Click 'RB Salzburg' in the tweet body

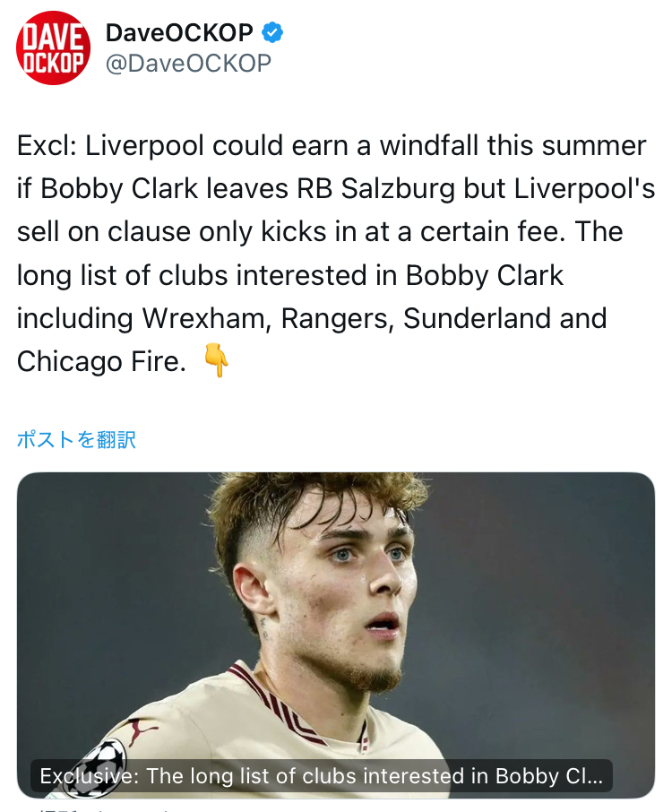(x=375, y=188)
